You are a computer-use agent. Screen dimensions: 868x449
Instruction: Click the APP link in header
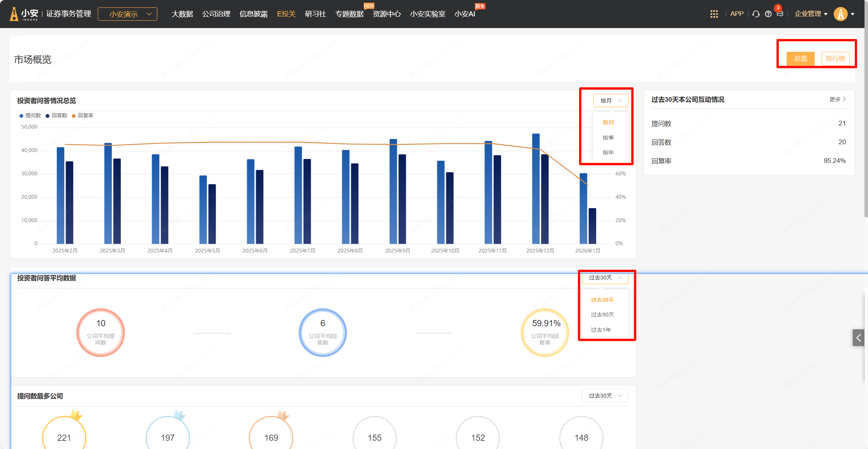click(x=736, y=14)
